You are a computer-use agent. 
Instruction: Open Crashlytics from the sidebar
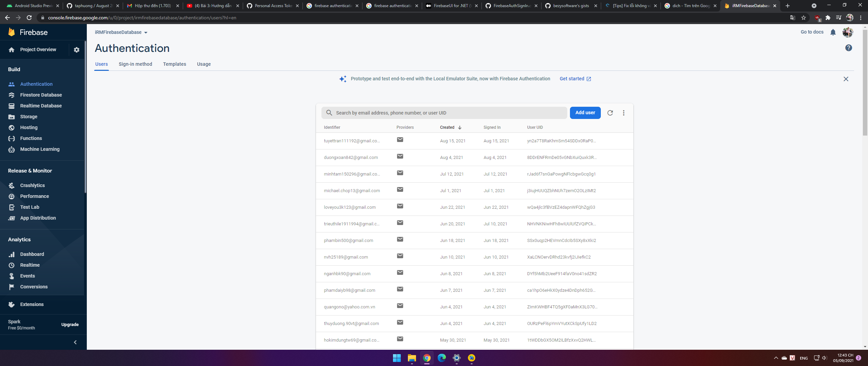tap(32, 185)
